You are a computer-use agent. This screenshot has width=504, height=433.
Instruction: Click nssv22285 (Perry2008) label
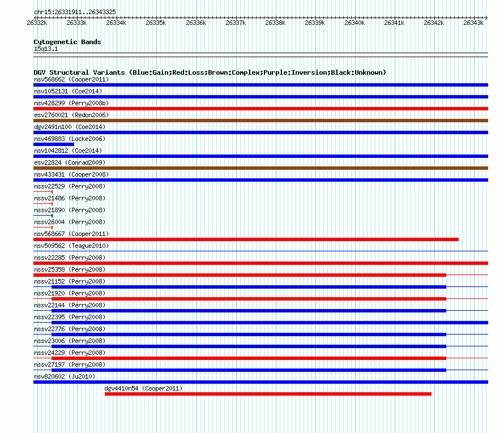(x=70, y=258)
